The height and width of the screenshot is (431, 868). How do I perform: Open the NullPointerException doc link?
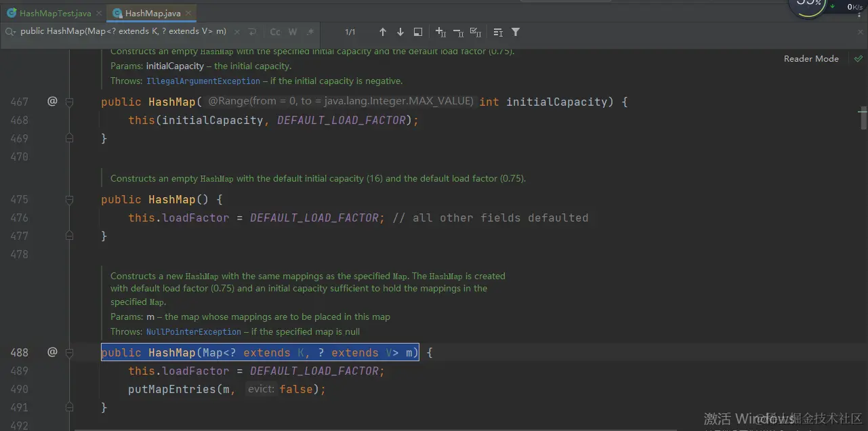point(194,332)
